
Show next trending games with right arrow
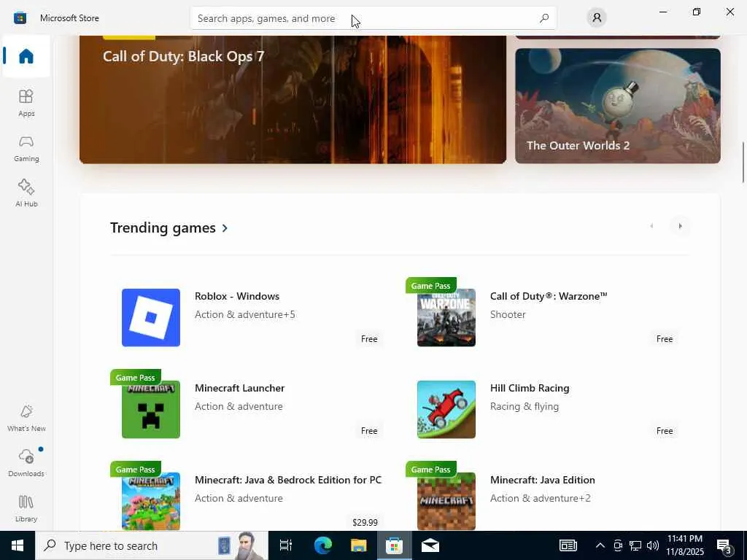(x=680, y=226)
